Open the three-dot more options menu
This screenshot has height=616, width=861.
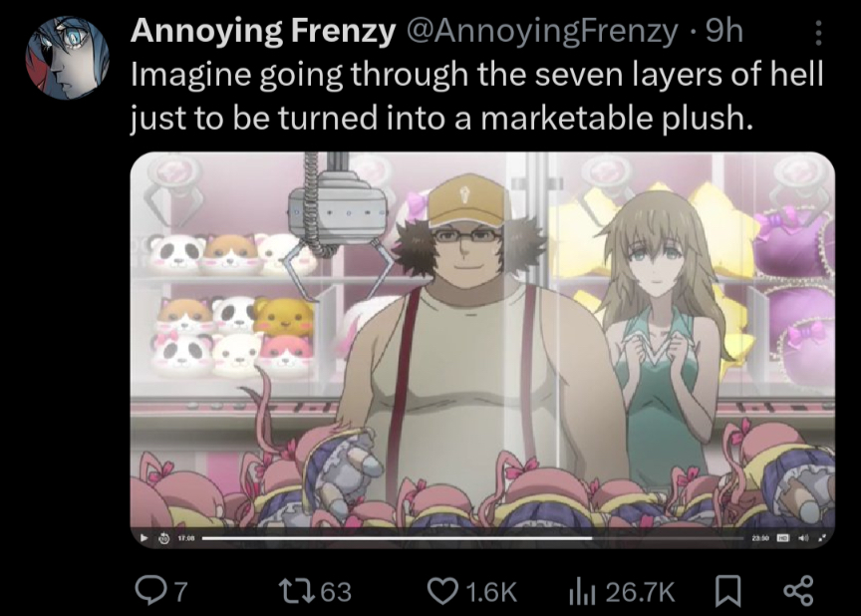(x=819, y=35)
